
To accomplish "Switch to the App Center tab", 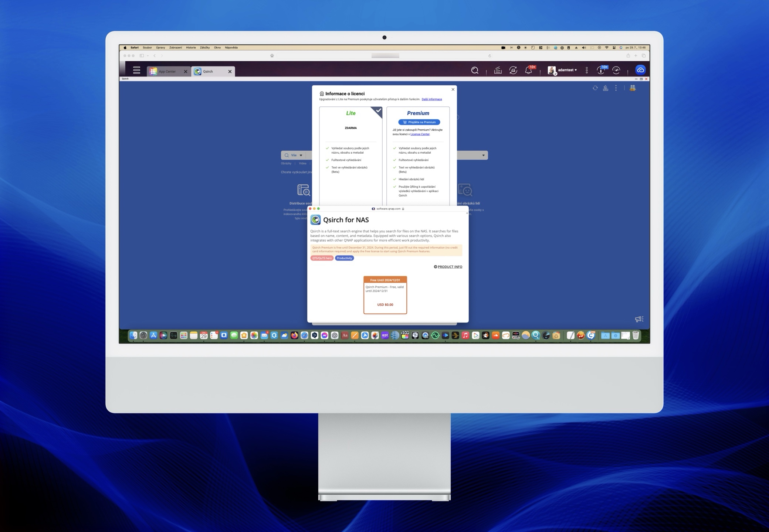I will 167,72.
